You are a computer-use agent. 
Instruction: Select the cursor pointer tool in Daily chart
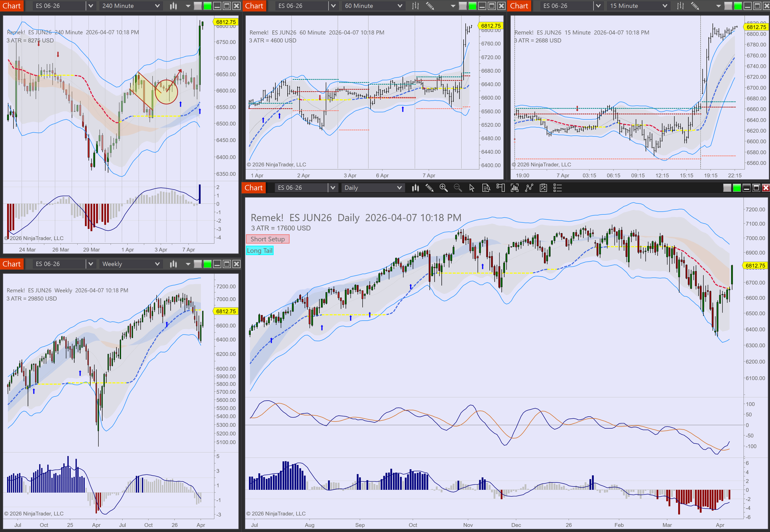click(472, 188)
